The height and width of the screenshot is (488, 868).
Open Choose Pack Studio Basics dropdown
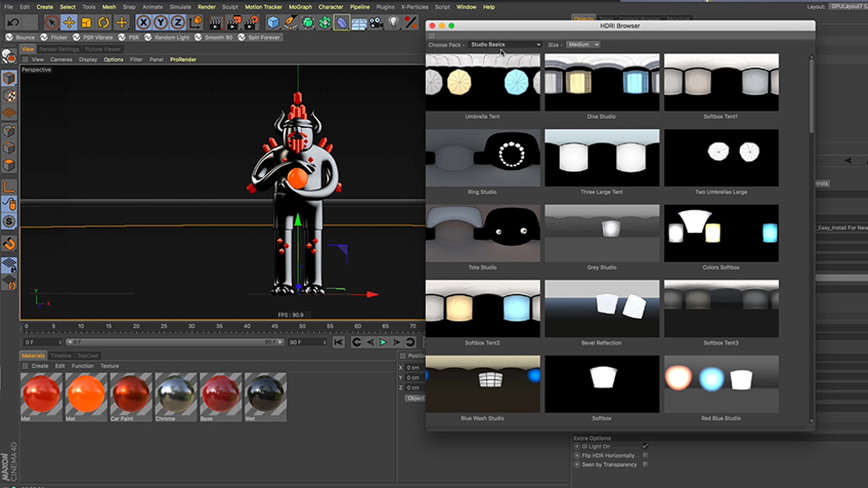[x=505, y=45]
